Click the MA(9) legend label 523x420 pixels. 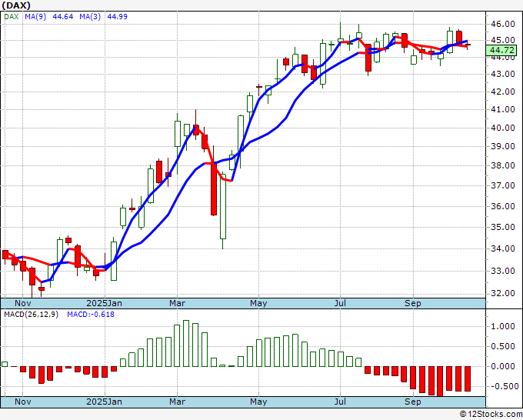coord(35,17)
